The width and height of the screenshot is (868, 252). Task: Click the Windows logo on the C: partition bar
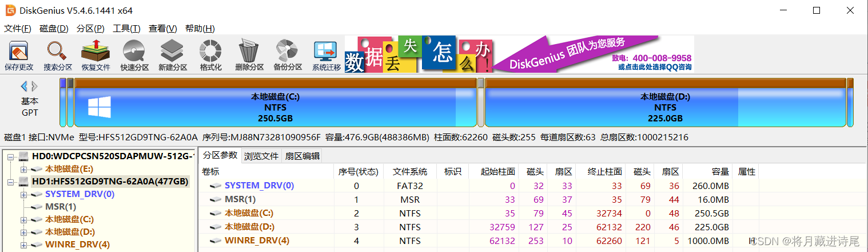(99, 107)
